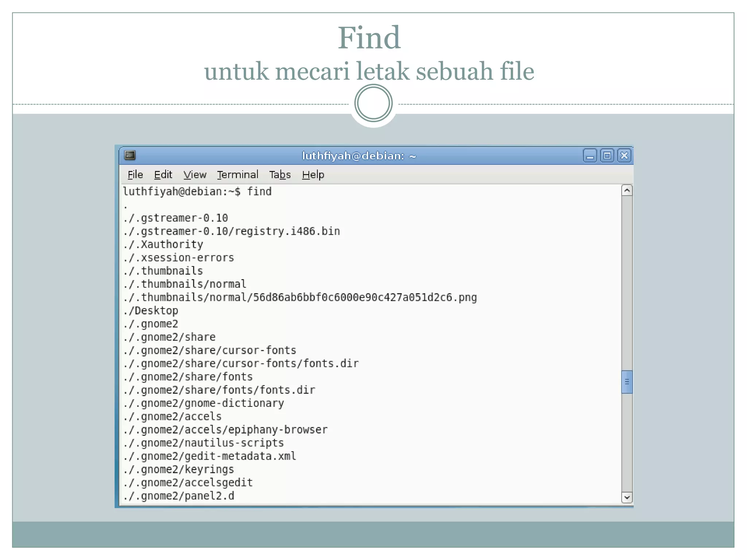This screenshot has width=747, height=560.
Task: Minimize the luthfiyah@debian terminal window
Action: pos(590,156)
